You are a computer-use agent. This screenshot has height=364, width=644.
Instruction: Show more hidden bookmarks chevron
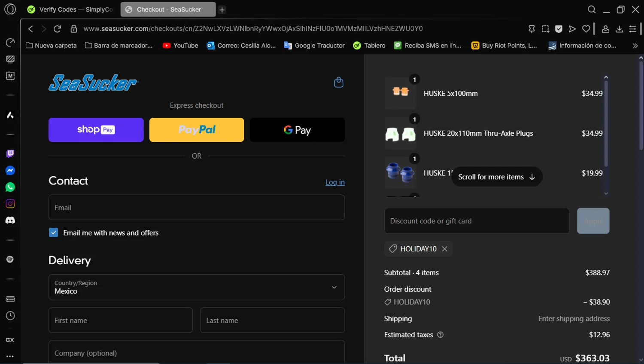point(635,46)
